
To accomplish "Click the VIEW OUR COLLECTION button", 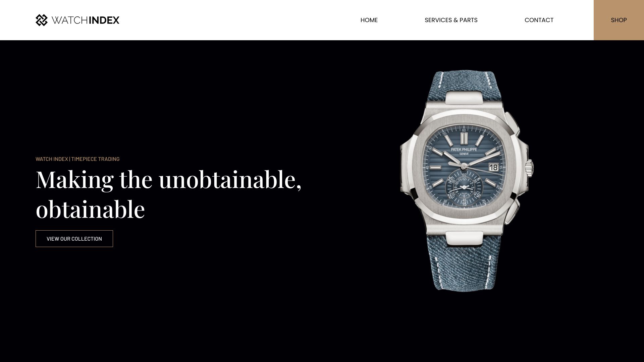I will (x=74, y=239).
